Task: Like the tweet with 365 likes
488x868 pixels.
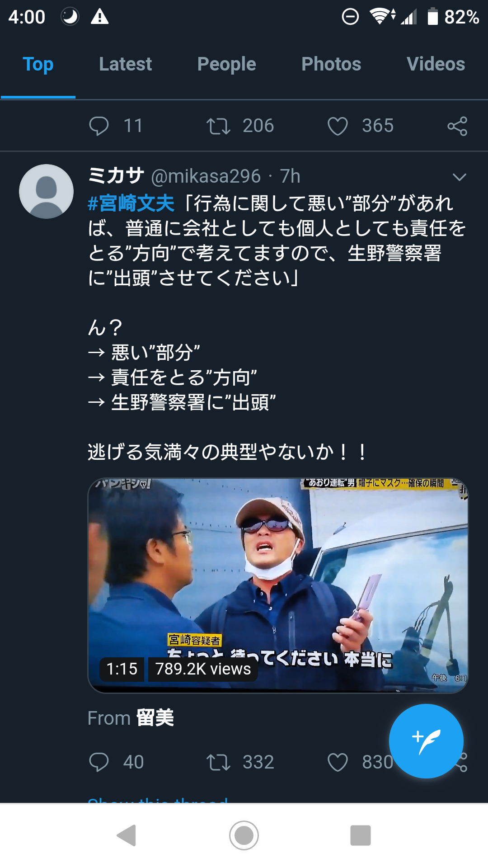Action: tap(338, 126)
